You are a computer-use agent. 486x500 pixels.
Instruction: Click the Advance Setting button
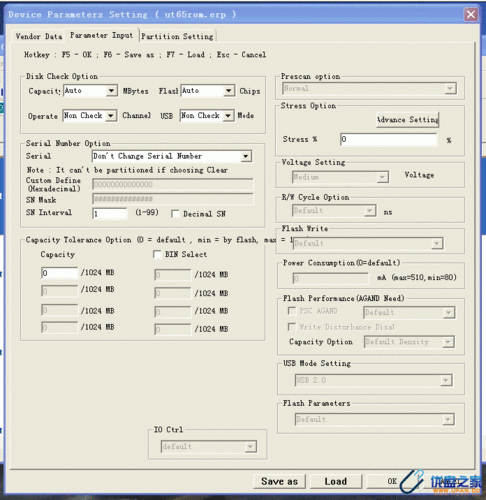coord(408,120)
